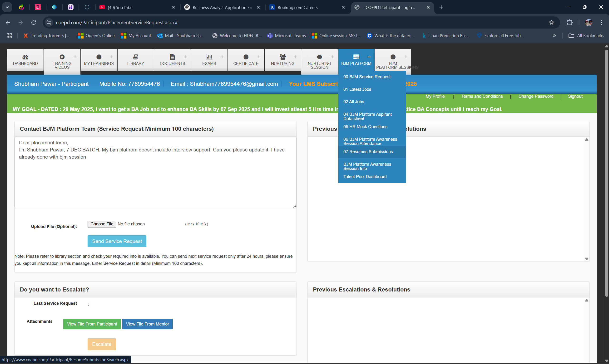
Task: Expand Certificate menu plus sign
Action: (x=259, y=57)
